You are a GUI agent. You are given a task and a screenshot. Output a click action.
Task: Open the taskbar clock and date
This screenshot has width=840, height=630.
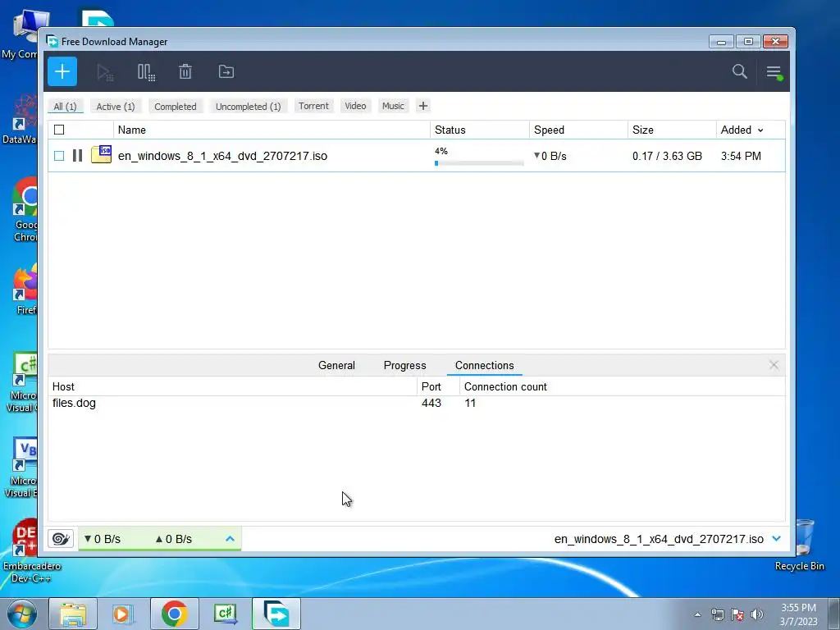pos(798,614)
